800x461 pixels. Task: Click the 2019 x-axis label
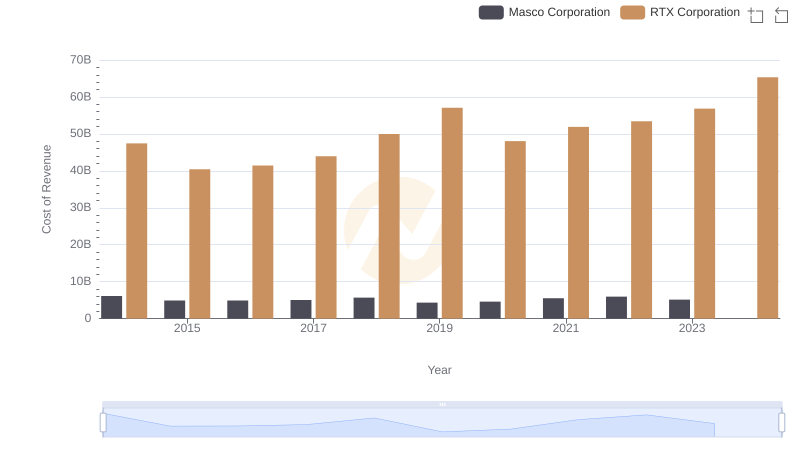click(x=439, y=328)
